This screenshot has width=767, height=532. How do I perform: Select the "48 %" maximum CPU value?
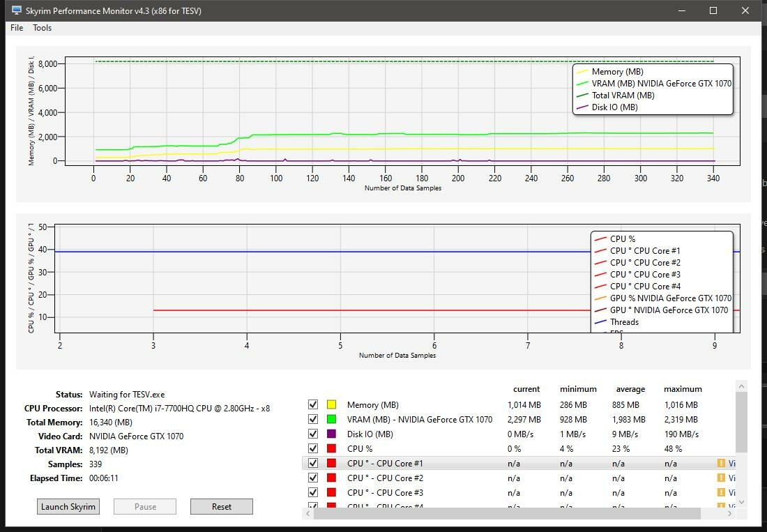pos(673,449)
